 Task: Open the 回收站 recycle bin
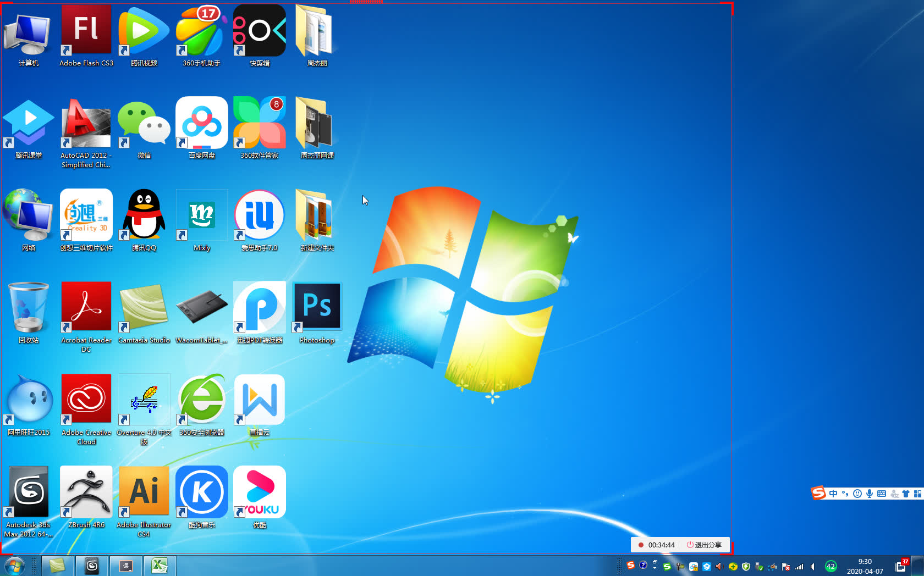(29, 313)
